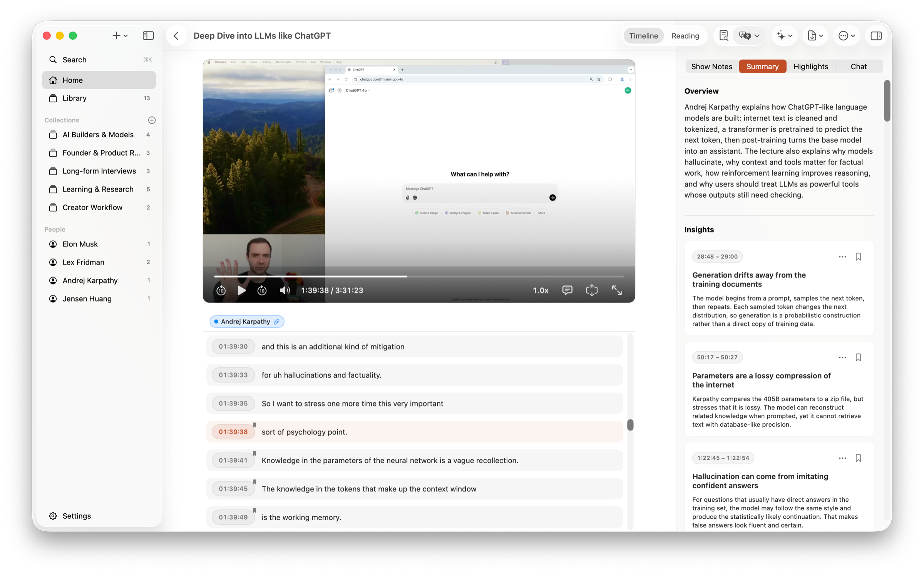Open the AI sparkle actions dropdown

click(785, 35)
